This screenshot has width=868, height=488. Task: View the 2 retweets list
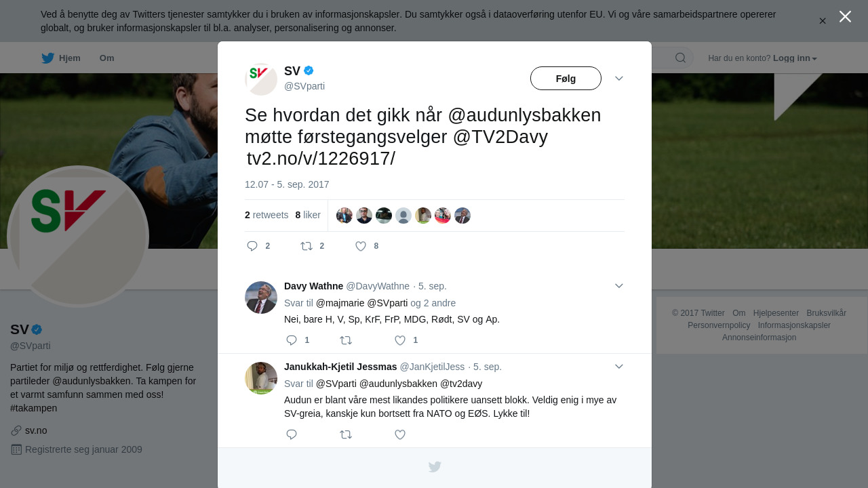267,215
